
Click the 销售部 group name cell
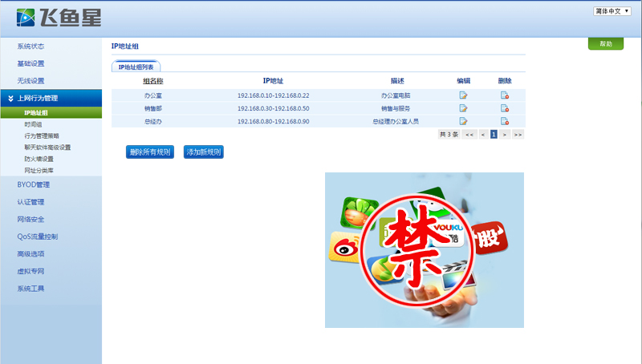point(153,108)
